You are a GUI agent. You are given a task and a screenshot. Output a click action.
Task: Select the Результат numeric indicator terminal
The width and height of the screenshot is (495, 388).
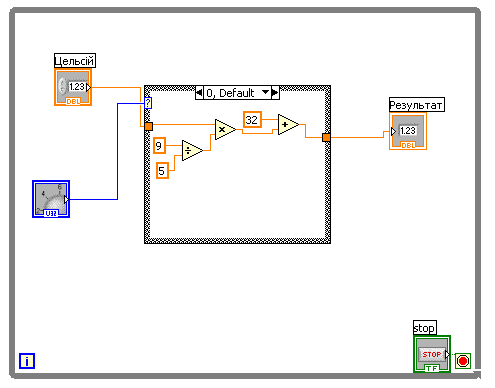pyautogui.click(x=408, y=131)
